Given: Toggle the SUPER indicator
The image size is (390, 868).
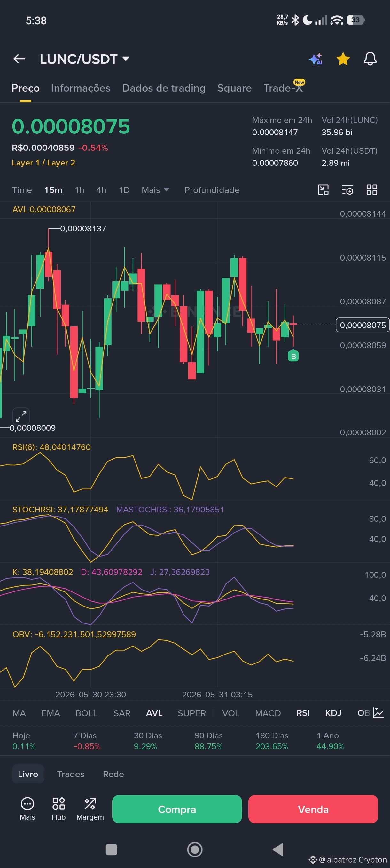Looking at the screenshot, I should [x=192, y=713].
